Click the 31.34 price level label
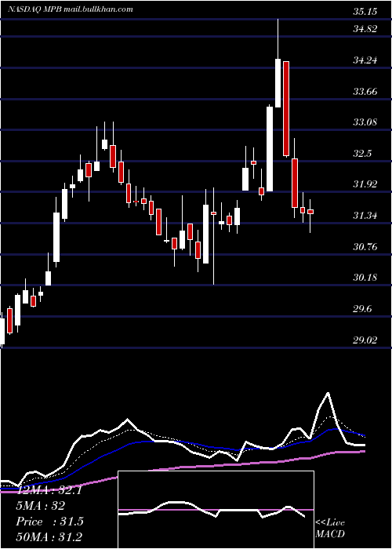Screen dimensions: 392x549 pyautogui.click(x=365, y=216)
